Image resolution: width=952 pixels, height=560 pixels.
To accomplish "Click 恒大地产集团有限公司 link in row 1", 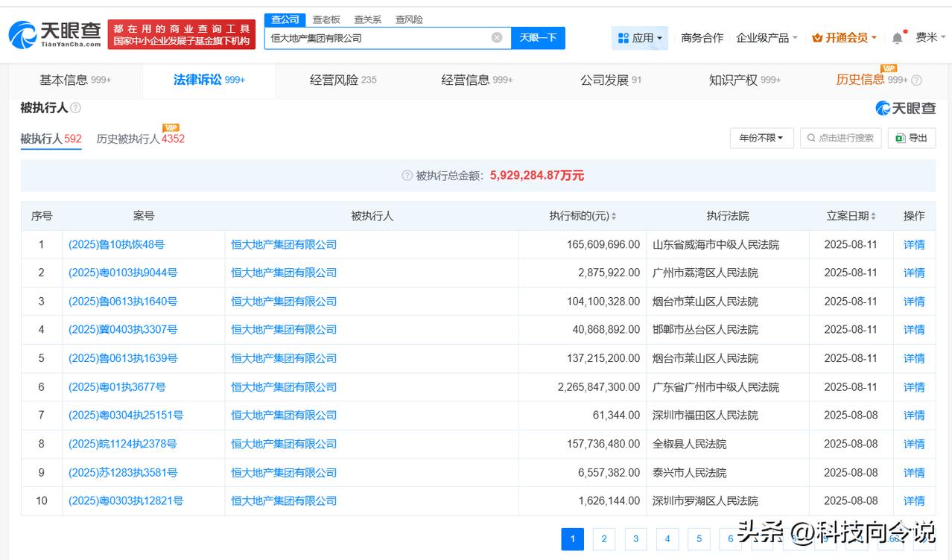I will tap(284, 244).
